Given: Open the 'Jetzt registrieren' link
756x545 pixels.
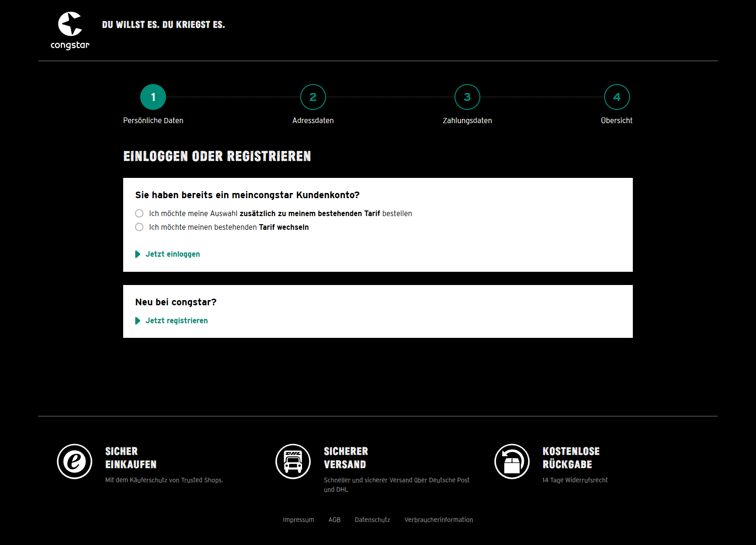Looking at the screenshot, I should (176, 321).
